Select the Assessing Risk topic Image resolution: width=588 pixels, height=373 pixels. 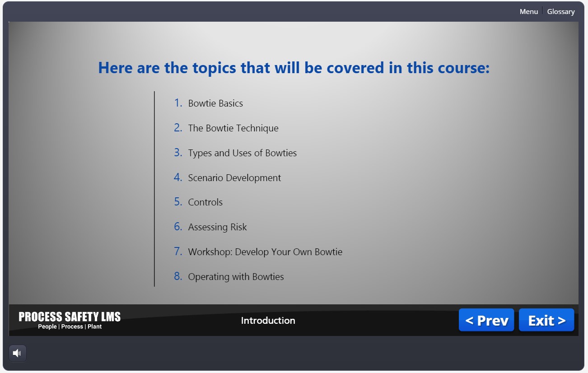(x=217, y=227)
